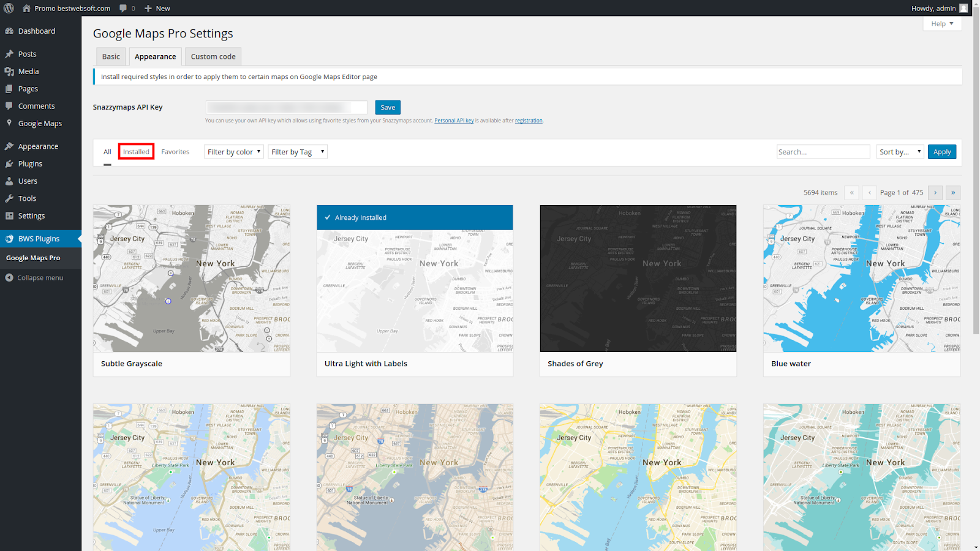The width and height of the screenshot is (980, 551).
Task: Click the Blue water style title
Action: 791,364
